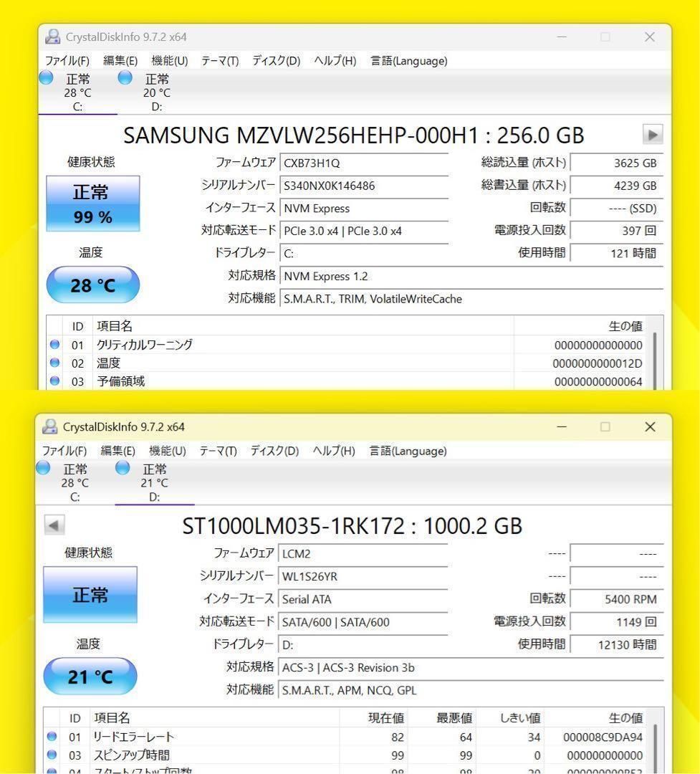Screen dimensions: 700x774
Task: Click the ファームウェア value field showing LCM2
Action: click(358, 553)
